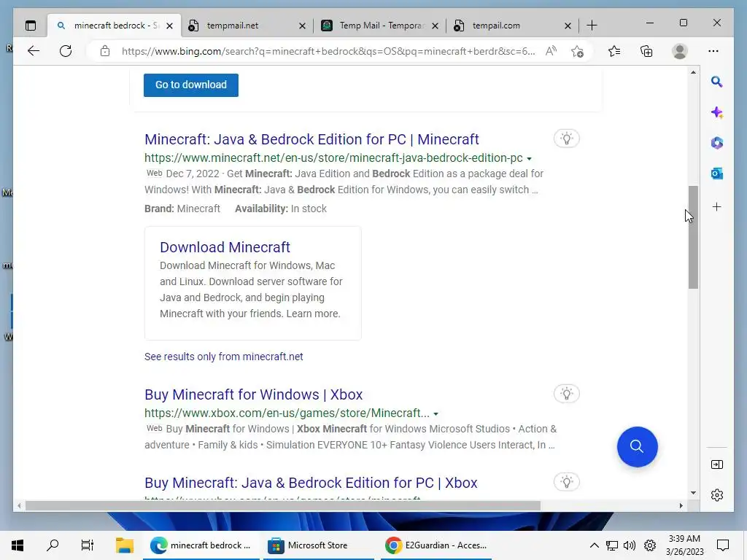Open the network icon in system tray
This screenshot has width=747, height=560.
(612, 545)
